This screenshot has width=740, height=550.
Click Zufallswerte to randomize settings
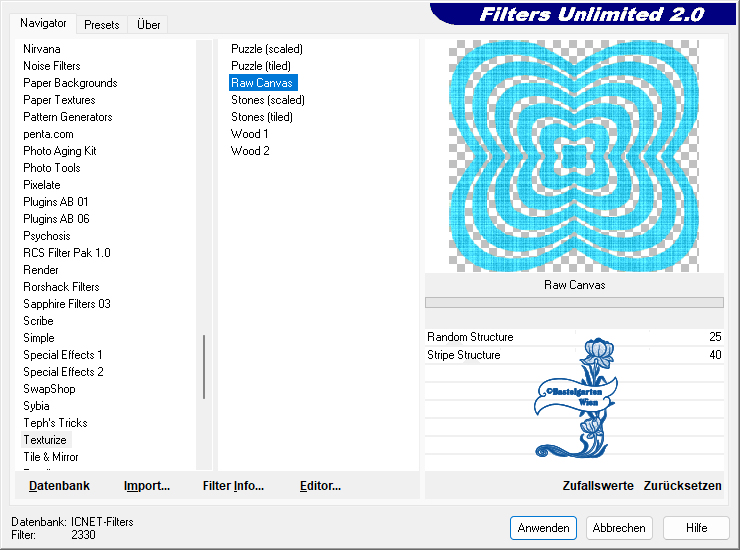(598, 486)
